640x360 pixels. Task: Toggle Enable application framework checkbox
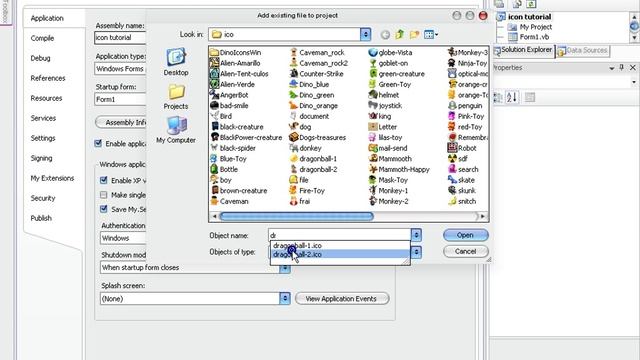point(98,143)
